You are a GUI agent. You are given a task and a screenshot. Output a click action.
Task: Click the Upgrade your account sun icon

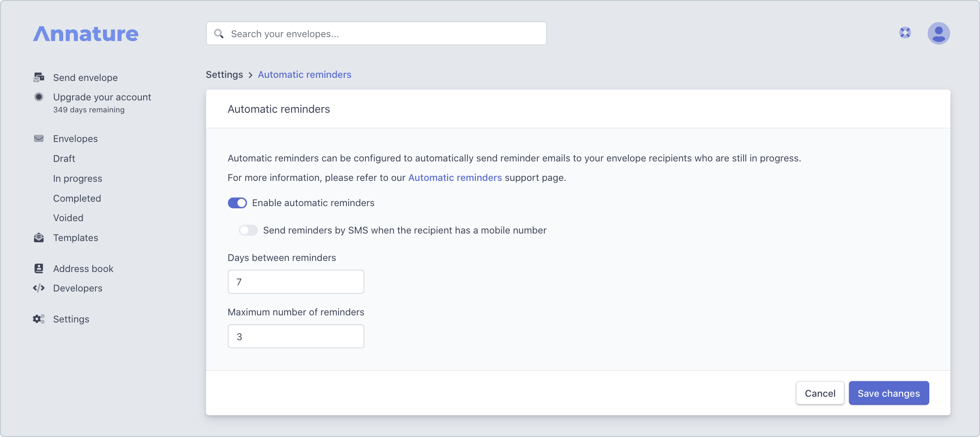point(39,97)
